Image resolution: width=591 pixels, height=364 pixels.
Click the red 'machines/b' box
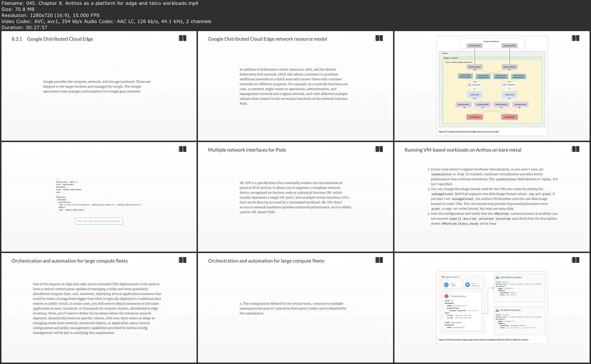pos(509,117)
